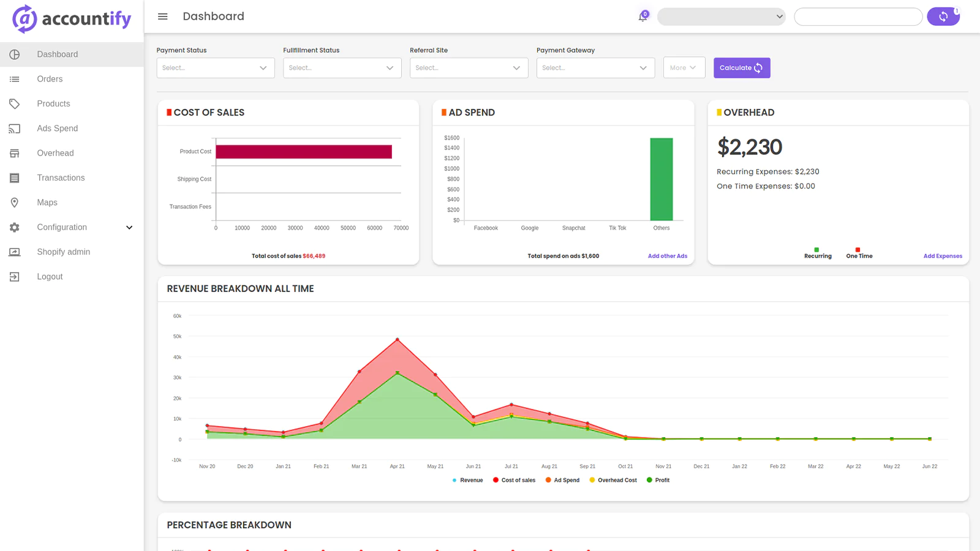Screen dimensions: 980x551
Task: Open the Referral Site dropdown
Action: 469,68
